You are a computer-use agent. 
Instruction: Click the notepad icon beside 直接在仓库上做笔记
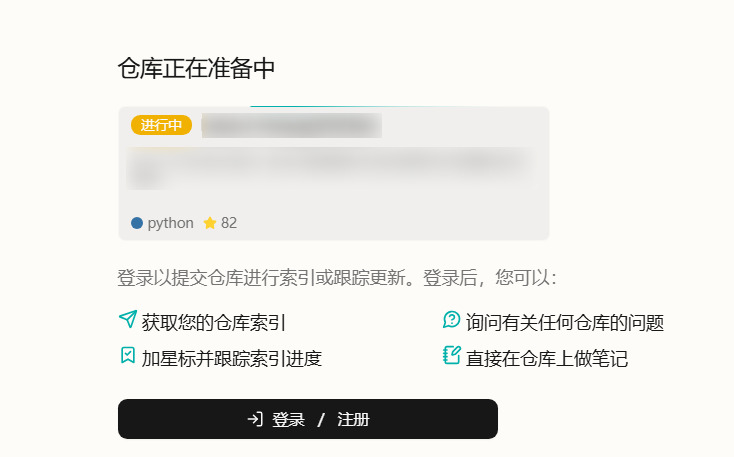point(452,355)
